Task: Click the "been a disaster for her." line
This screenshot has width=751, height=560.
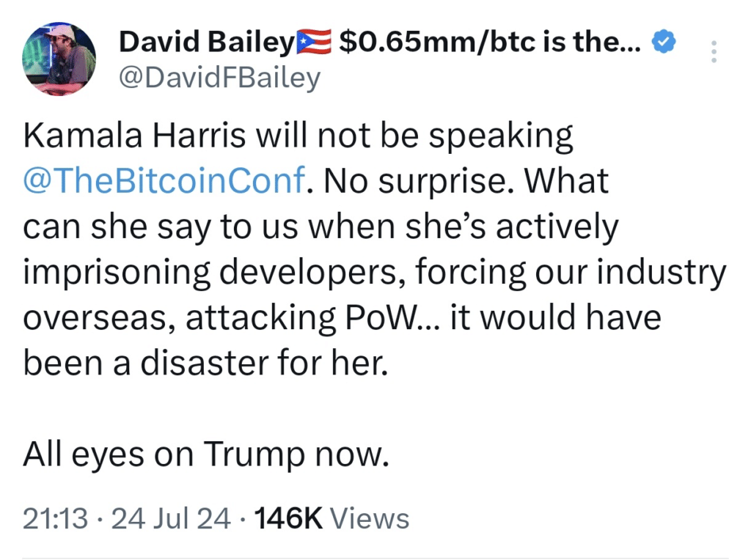Action: [x=204, y=364]
